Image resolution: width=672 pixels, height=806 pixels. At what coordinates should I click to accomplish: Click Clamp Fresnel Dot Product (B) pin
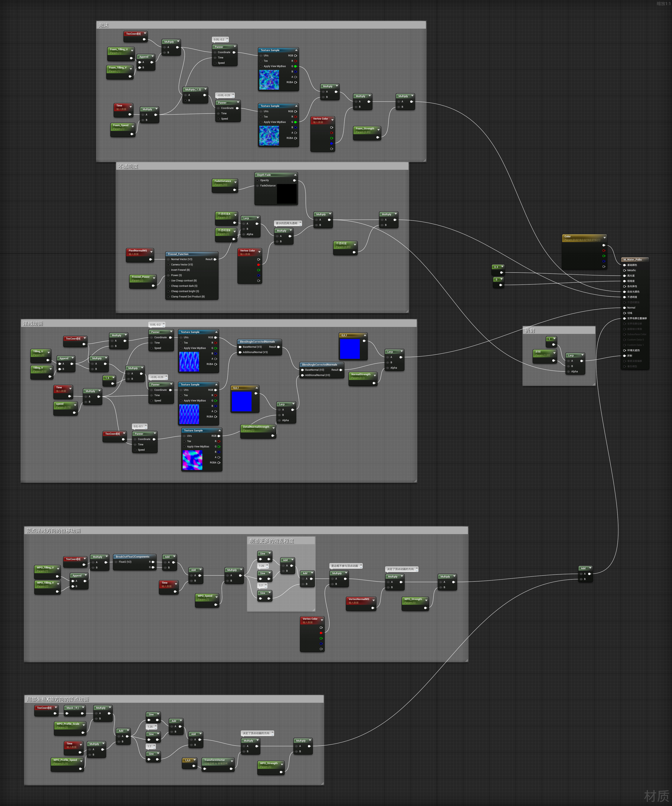tap(168, 297)
